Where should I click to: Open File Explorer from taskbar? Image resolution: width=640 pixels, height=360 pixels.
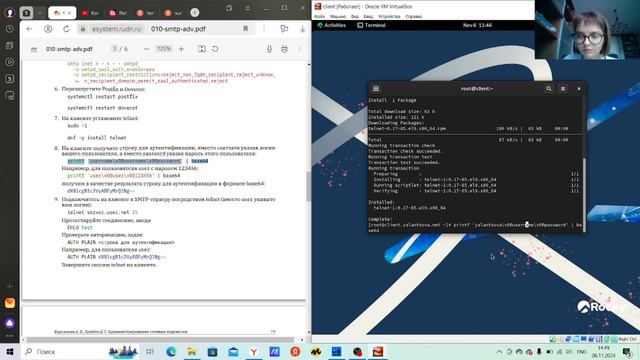[x=192, y=351]
